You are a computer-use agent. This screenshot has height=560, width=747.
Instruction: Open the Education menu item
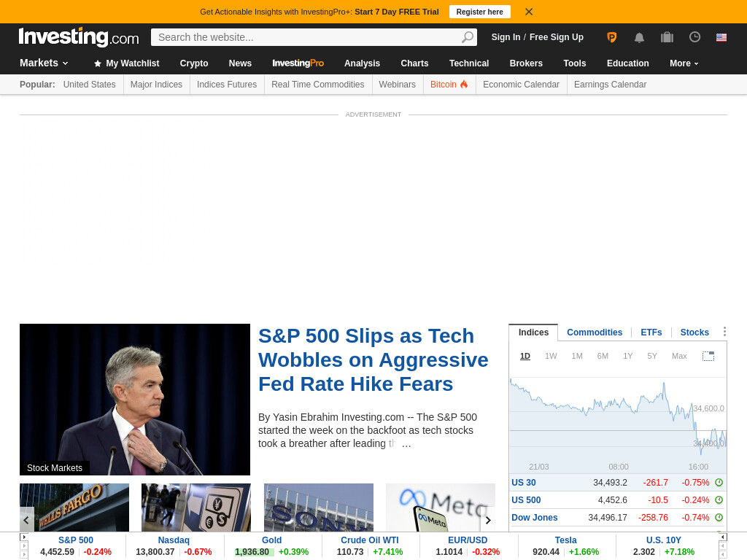point(628,63)
